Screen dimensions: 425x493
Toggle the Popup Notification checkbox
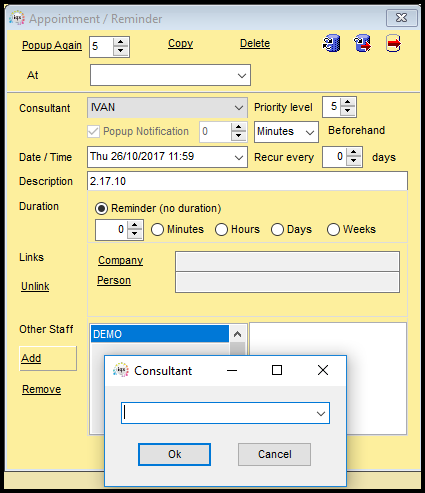(93, 131)
